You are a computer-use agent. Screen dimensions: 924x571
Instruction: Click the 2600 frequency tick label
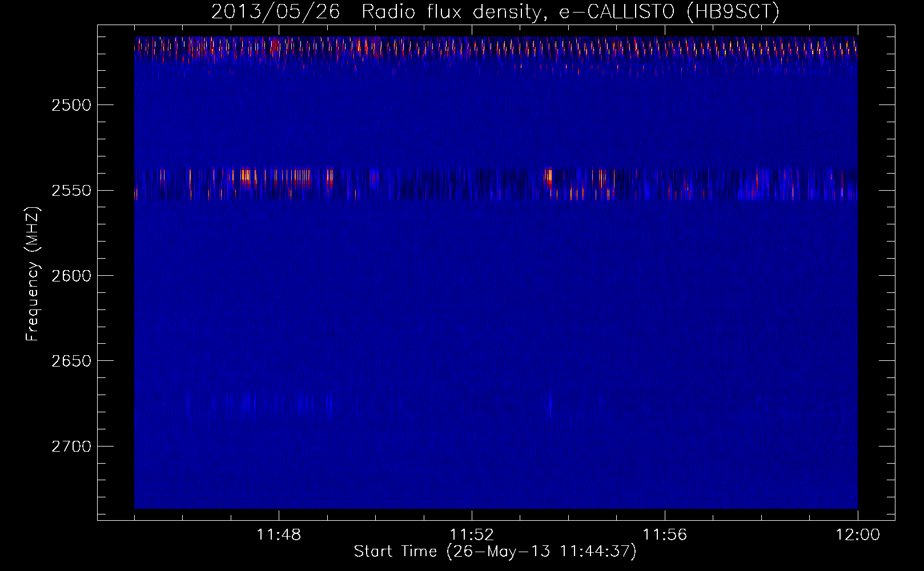[x=71, y=276]
